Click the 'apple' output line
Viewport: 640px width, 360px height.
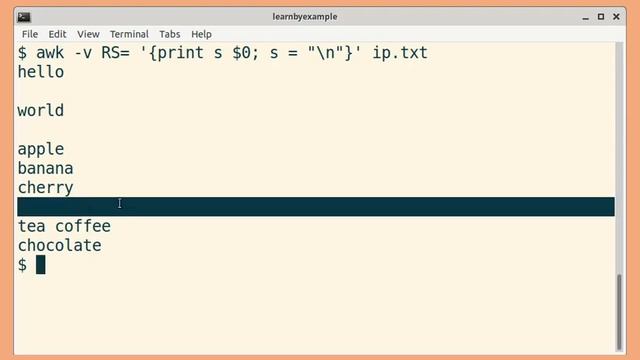click(x=41, y=149)
